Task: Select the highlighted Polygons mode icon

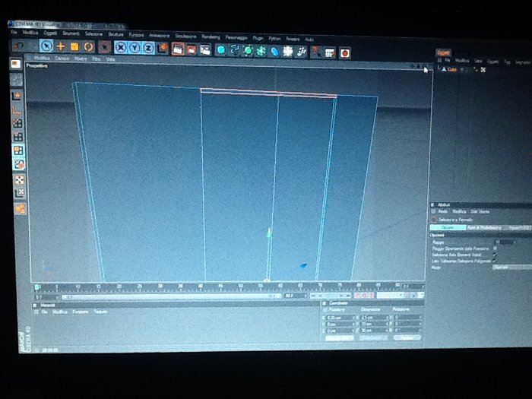Action: coord(18,150)
